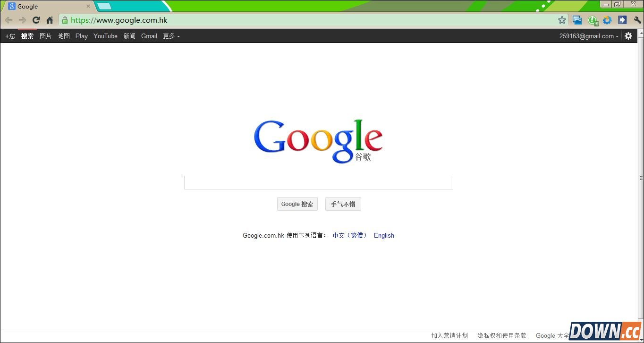Select 搜索 in the Google bar

tap(27, 36)
